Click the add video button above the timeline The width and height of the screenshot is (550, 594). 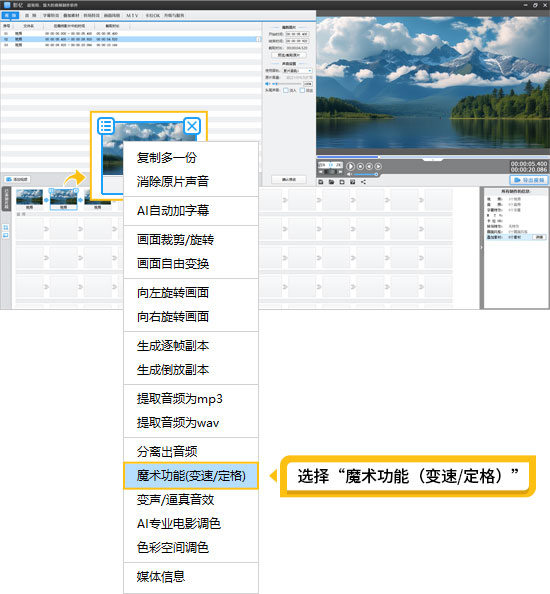point(17,179)
